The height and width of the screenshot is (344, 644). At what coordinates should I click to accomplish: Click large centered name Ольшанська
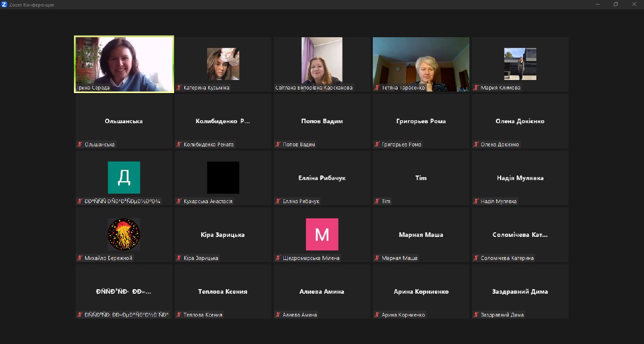click(x=124, y=121)
